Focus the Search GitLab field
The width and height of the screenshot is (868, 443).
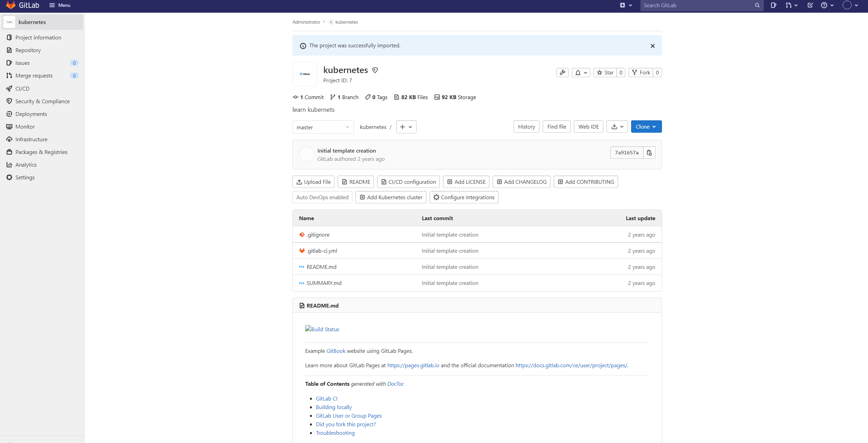point(702,5)
